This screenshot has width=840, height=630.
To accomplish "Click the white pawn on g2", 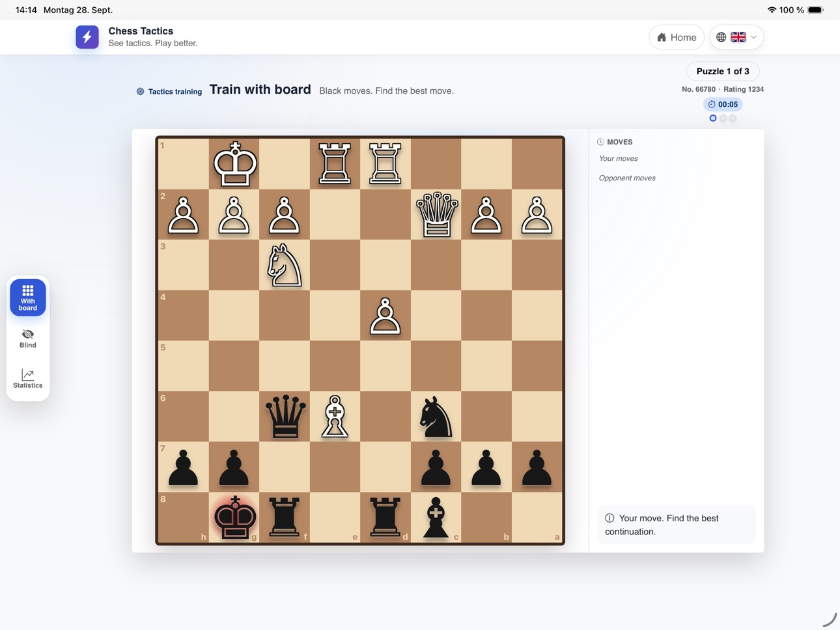I will (x=234, y=215).
